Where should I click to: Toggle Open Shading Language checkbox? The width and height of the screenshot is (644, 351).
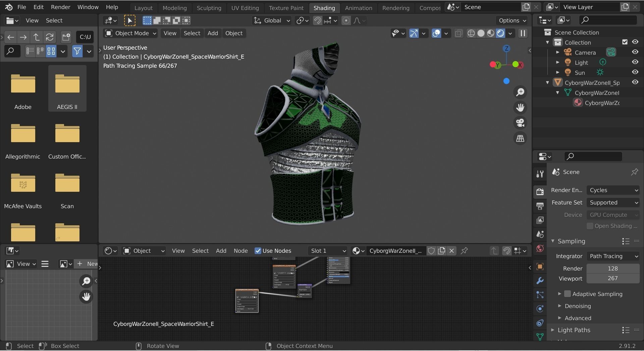point(590,226)
